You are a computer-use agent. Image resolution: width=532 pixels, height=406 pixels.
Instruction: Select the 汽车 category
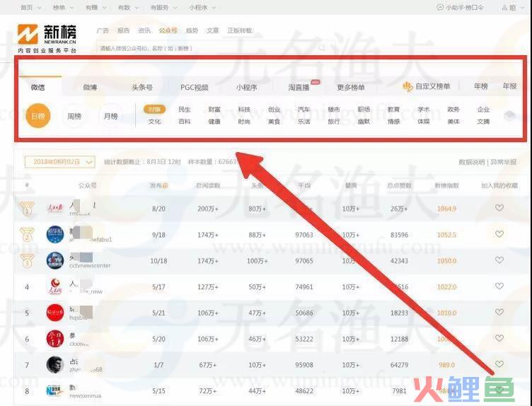pyautogui.click(x=304, y=109)
